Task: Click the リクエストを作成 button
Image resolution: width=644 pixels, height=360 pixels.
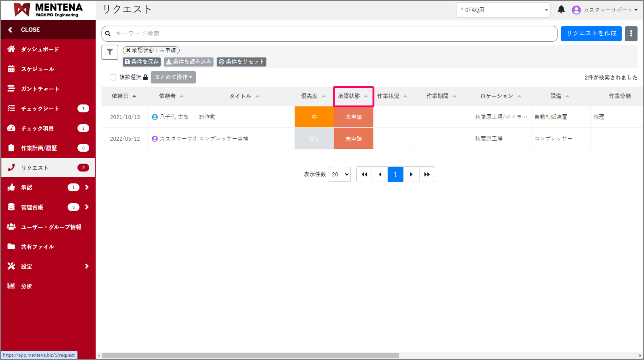Action: [x=591, y=33]
